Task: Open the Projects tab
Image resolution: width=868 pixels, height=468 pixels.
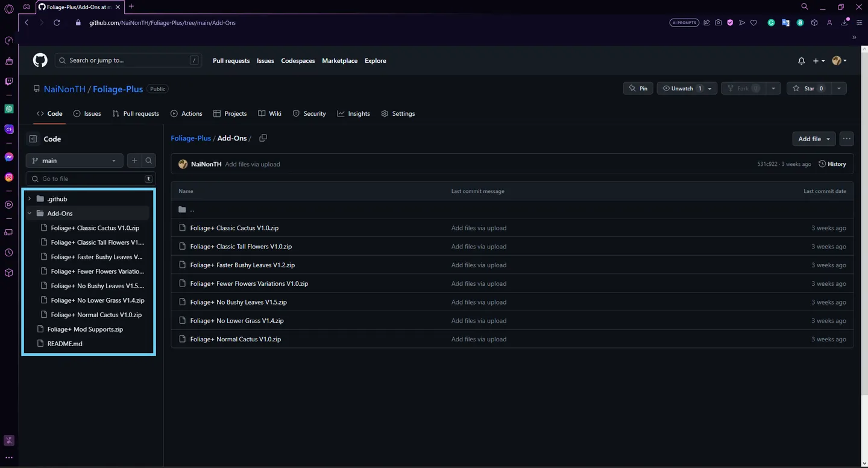Action: pyautogui.click(x=230, y=113)
